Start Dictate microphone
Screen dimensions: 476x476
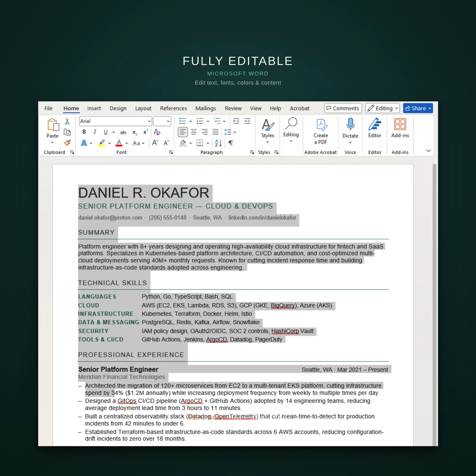click(350, 131)
